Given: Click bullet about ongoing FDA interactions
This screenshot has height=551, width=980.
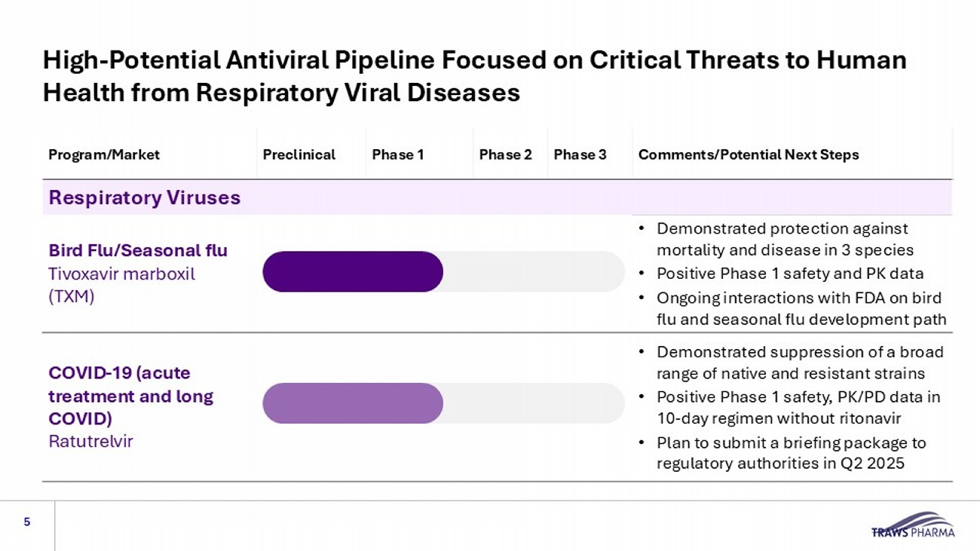Looking at the screenshot, I should tap(801, 308).
